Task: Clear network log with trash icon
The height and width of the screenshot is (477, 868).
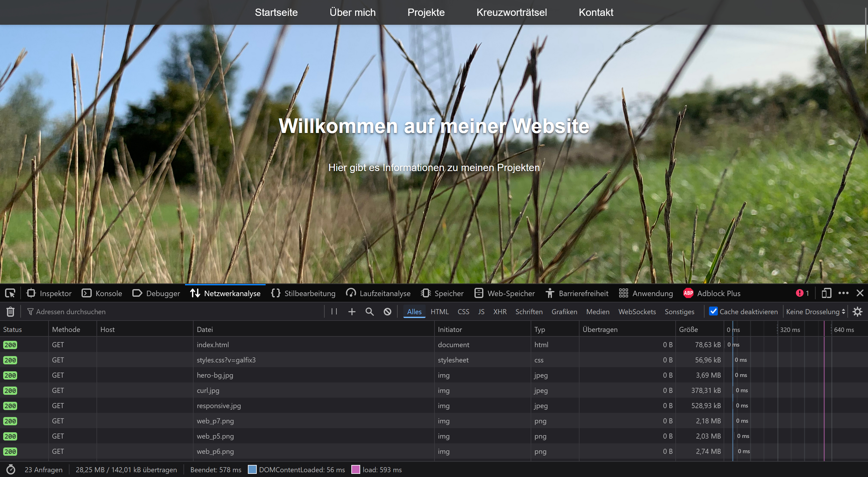Action: 10,312
